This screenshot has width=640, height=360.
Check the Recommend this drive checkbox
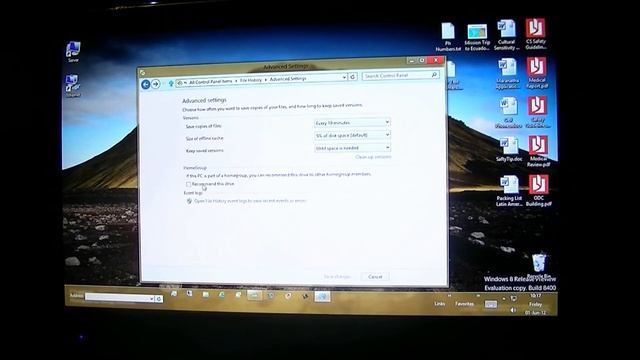189,184
